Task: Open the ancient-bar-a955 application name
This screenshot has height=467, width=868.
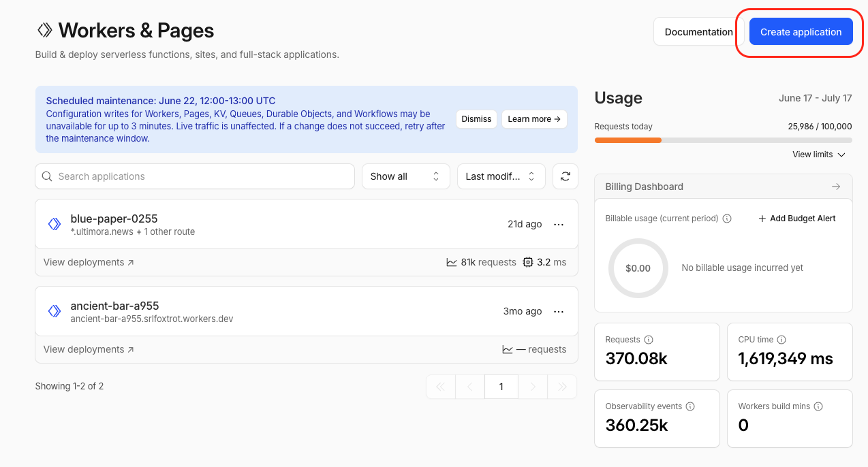Action: pos(114,306)
